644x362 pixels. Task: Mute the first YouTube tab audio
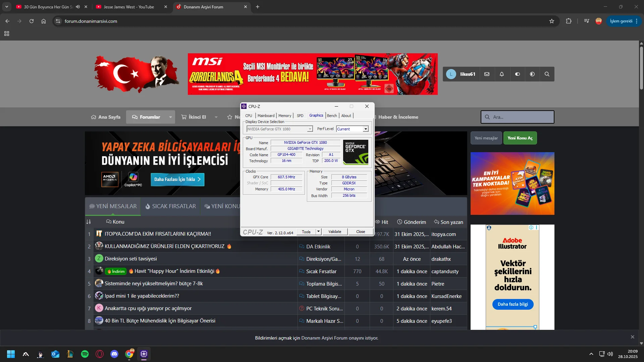[78, 7]
